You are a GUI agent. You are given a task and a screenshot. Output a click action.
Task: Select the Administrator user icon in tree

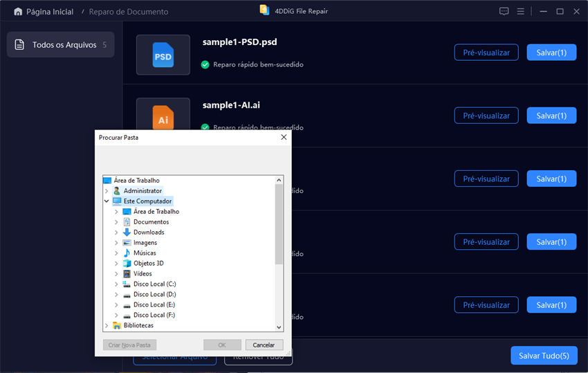click(117, 190)
